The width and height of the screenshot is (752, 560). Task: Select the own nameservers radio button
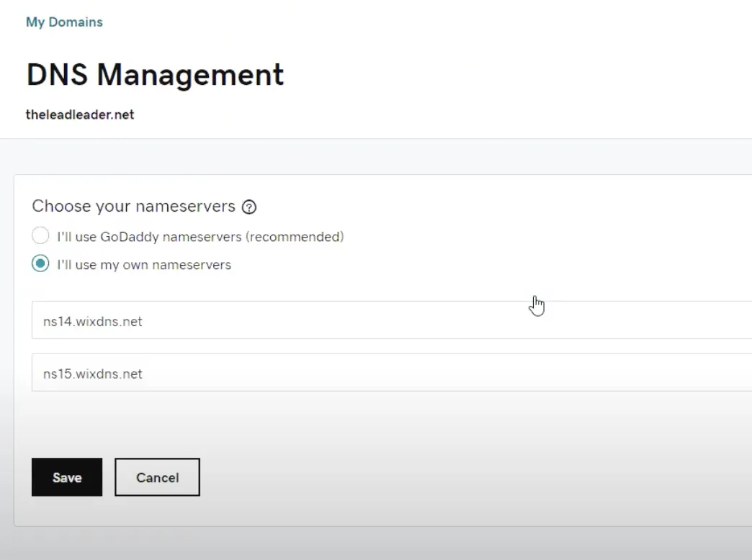point(40,263)
